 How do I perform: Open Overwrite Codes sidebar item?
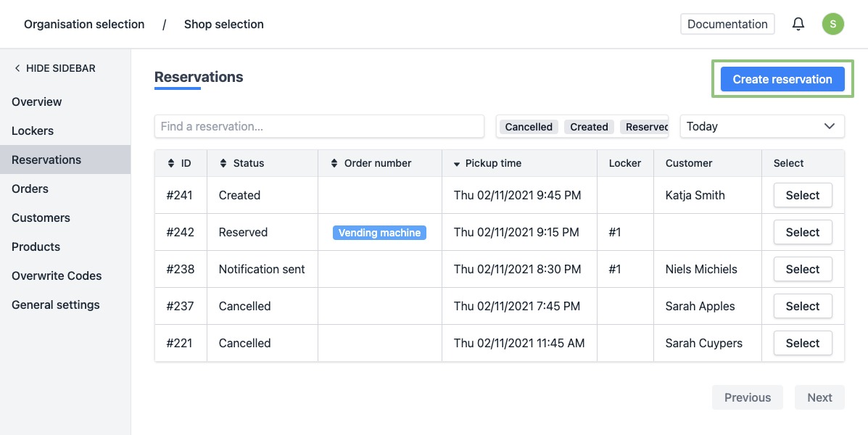[x=57, y=275]
